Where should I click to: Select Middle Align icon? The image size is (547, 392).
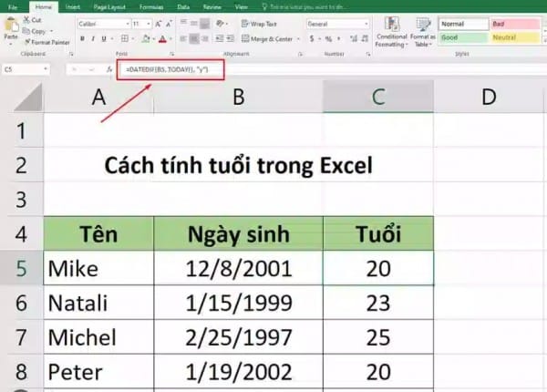(194, 24)
